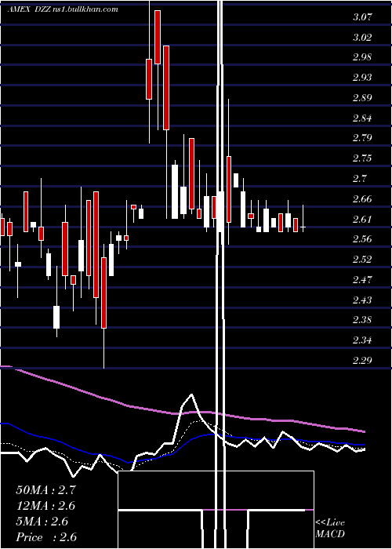Image resolution: width=392 pixels, height=549 pixels.
Task: Select the 3.02 price axis label
Action: pyautogui.click(x=362, y=38)
